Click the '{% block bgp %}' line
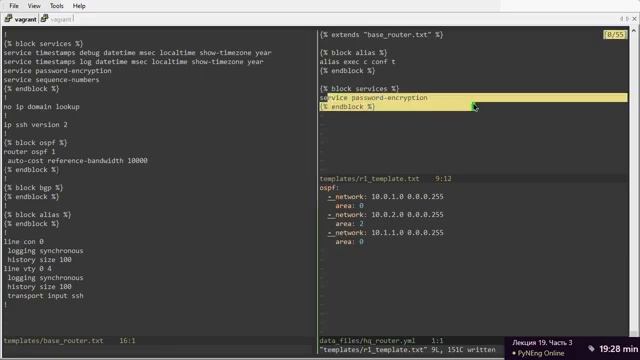Screen dimensions: 640x360 [x=33, y=188]
